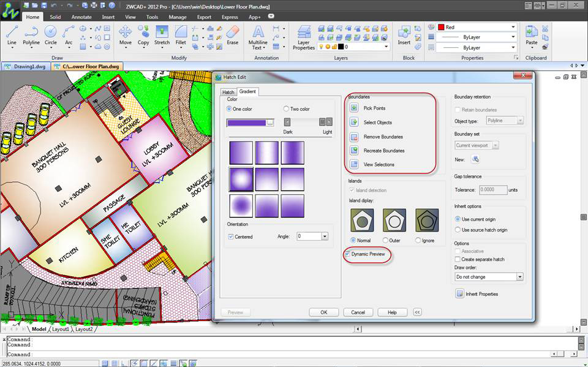Select the Two color radio button
The width and height of the screenshot is (588, 367).
(286, 109)
